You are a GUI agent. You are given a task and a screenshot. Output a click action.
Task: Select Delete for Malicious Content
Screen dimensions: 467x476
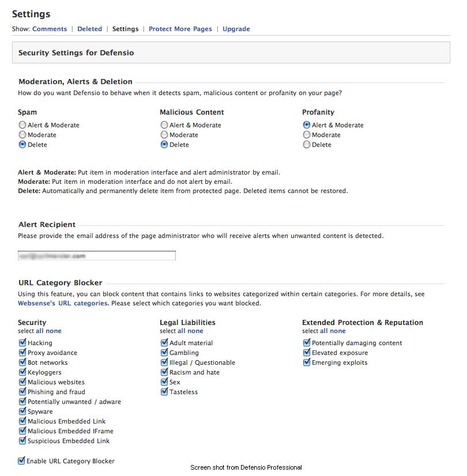pos(164,145)
